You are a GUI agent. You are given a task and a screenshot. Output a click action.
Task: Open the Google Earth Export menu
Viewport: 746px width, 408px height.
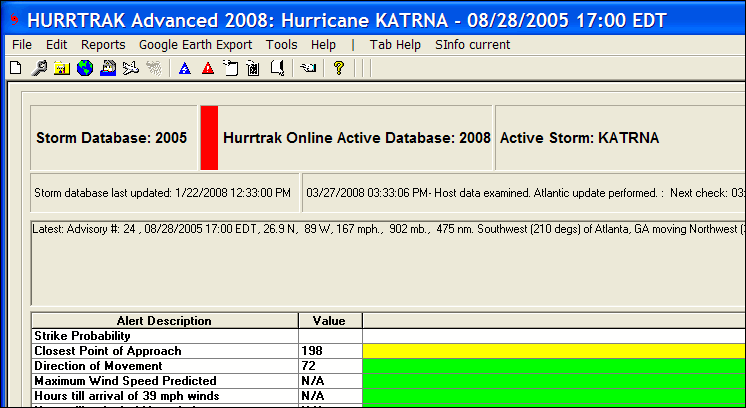tap(195, 45)
